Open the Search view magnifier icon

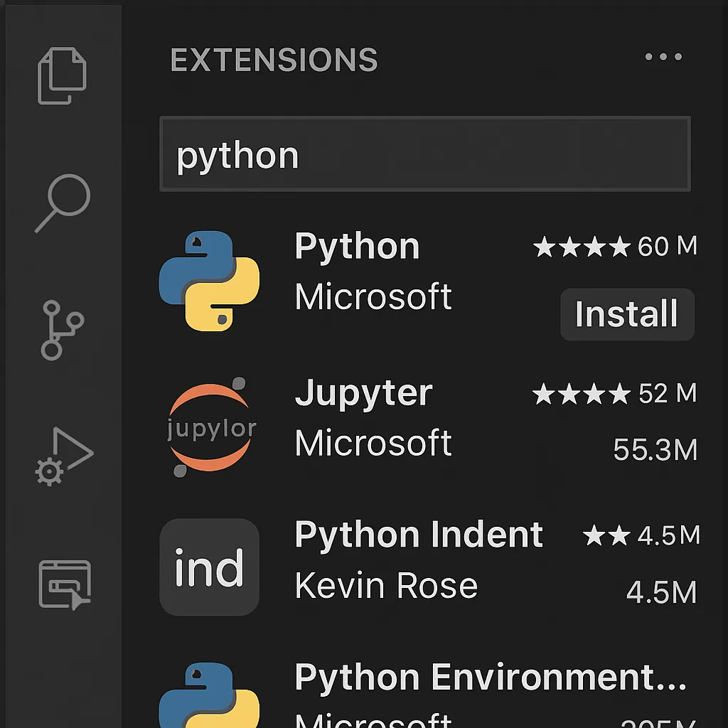tap(63, 203)
